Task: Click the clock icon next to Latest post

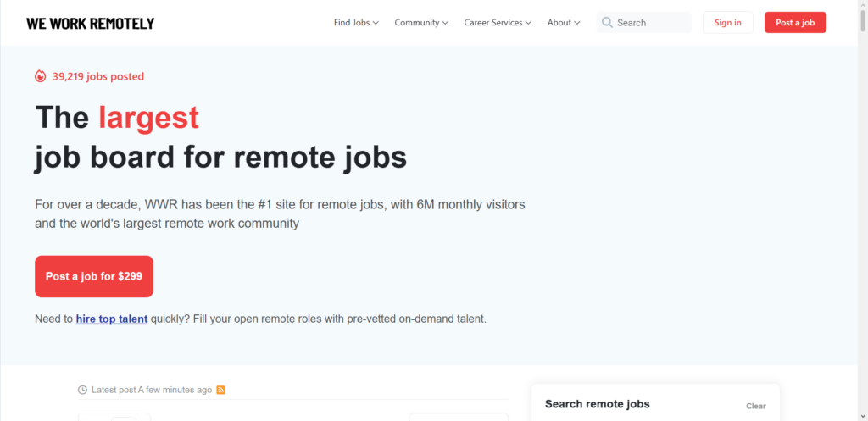Action: coord(82,390)
